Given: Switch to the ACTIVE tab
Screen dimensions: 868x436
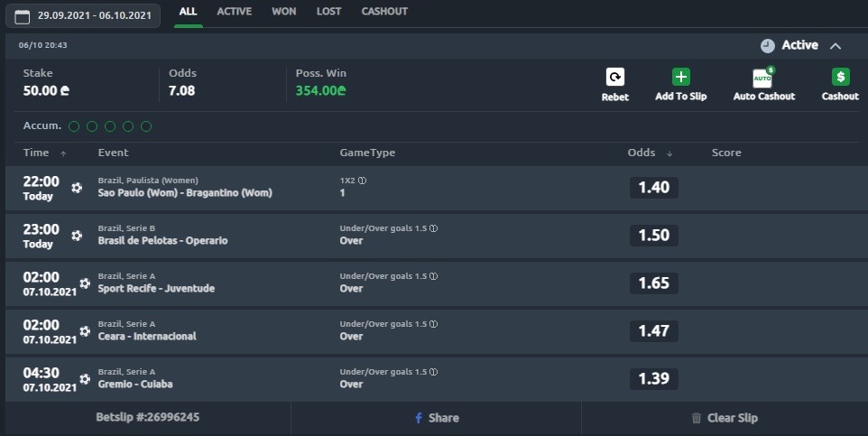Looking at the screenshot, I should (x=235, y=11).
